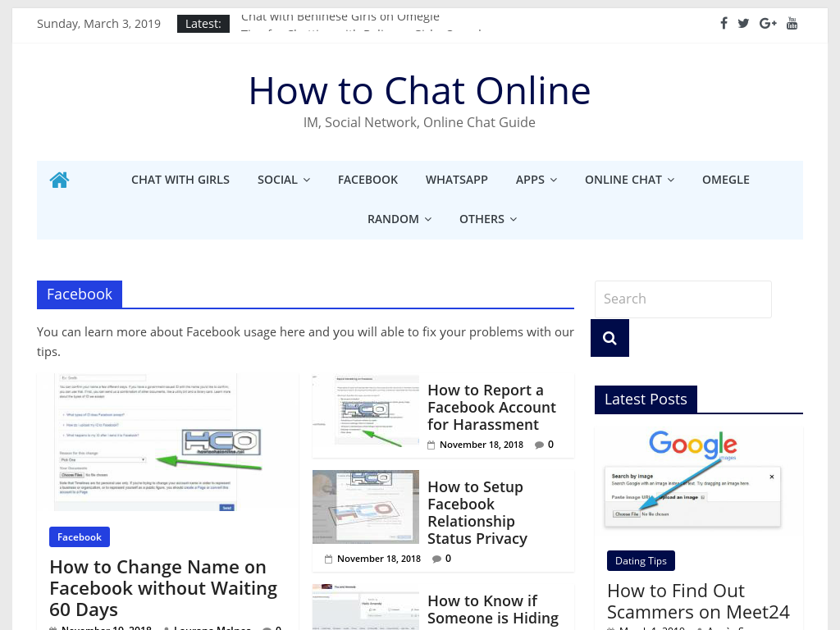Open the Relationship Status Privacy thumbnail
Screen dimensions: 840x630
click(x=366, y=507)
